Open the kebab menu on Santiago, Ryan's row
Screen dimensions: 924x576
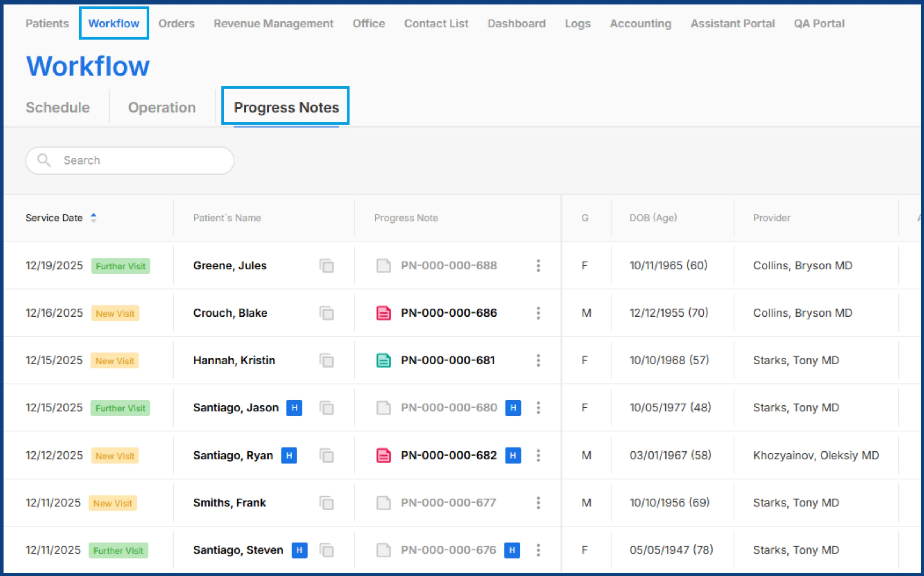tap(538, 455)
